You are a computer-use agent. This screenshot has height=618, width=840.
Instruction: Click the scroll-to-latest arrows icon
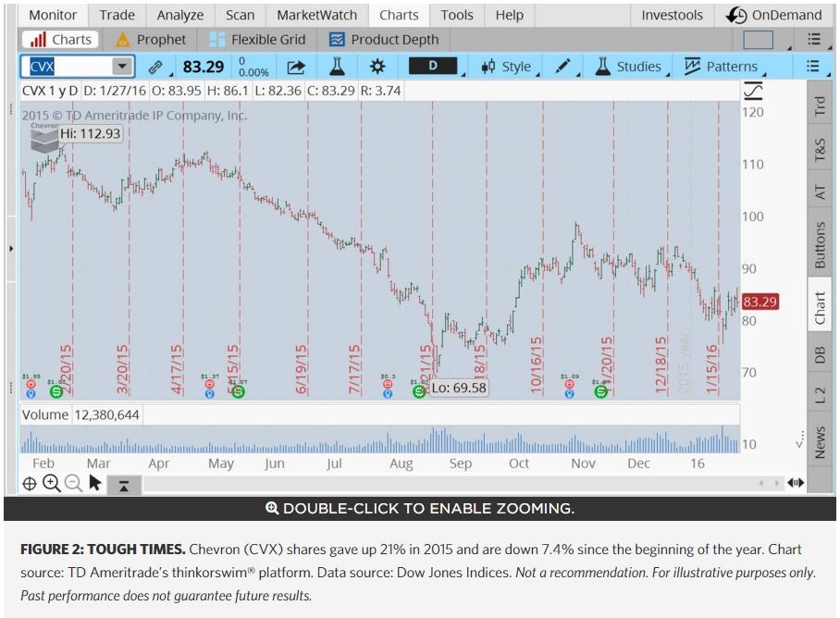point(796,483)
